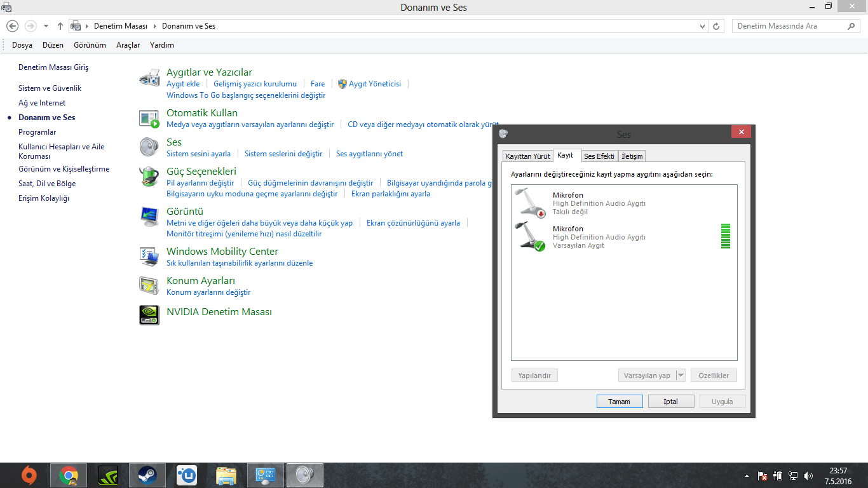
Task: Open recent locations dropdown arrow
Action: 46,26
